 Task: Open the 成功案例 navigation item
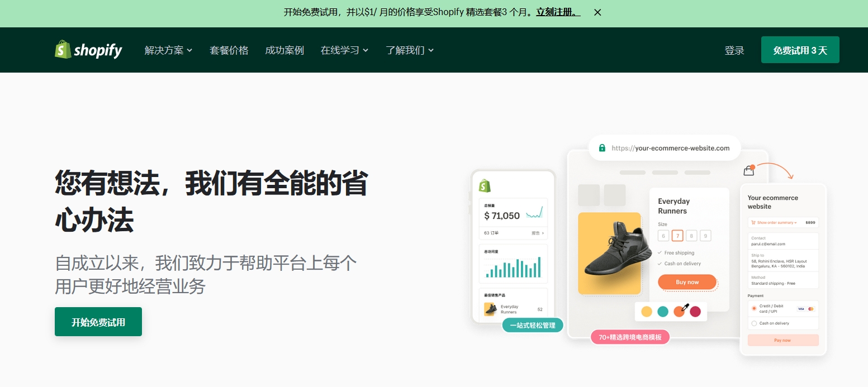[284, 50]
